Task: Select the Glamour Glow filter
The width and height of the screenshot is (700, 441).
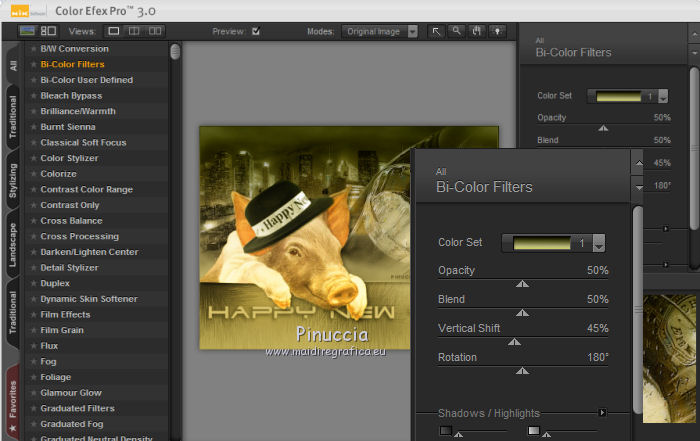Action: click(71, 393)
